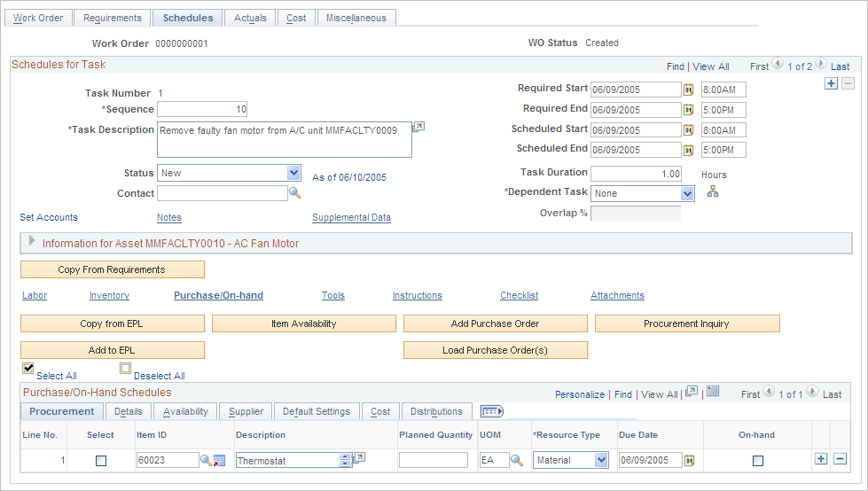Click the Select All checkmark icon

click(x=28, y=368)
